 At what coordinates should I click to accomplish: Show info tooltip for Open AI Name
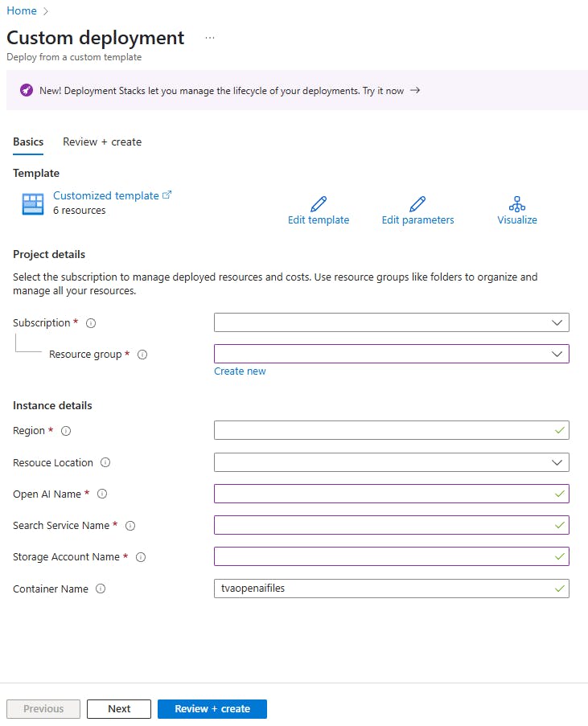pyautogui.click(x=102, y=494)
